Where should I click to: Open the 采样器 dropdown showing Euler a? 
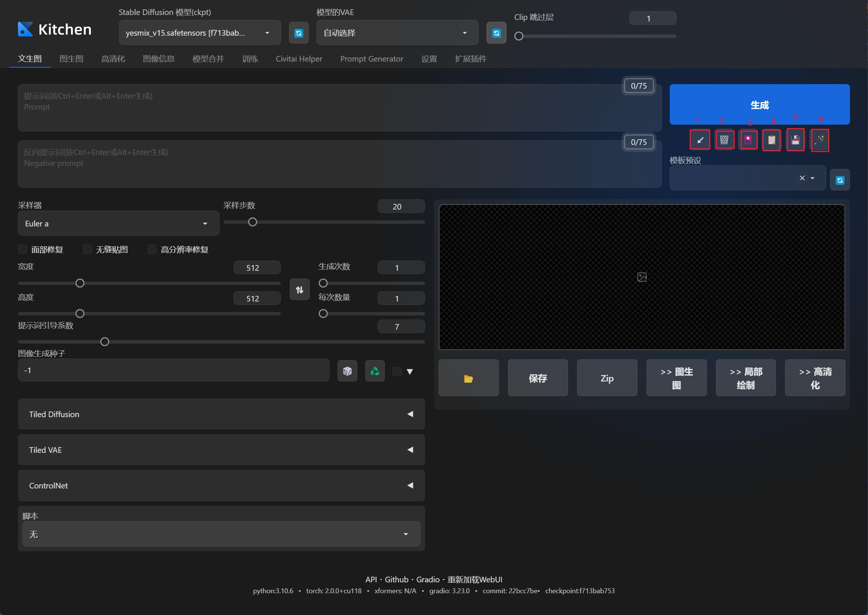[x=118, y=224]
